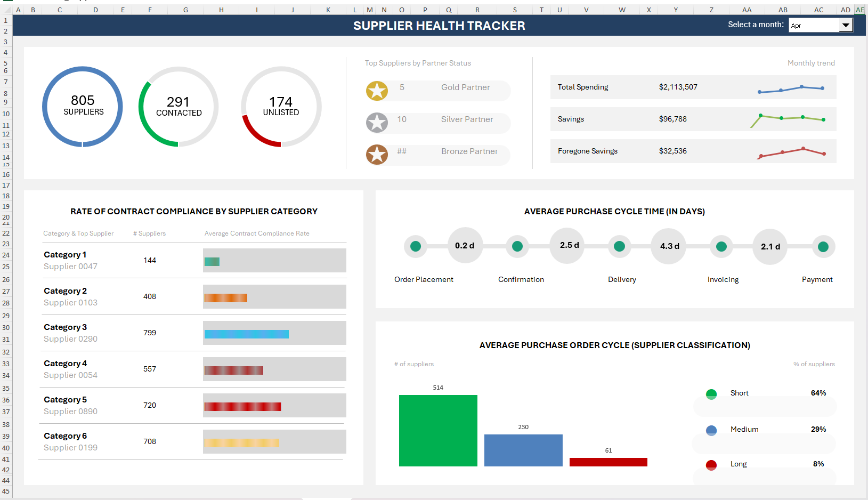The image size is (868, 500).
Task: Click the blue Medium legend circle
Action: [x=711, y=431]
